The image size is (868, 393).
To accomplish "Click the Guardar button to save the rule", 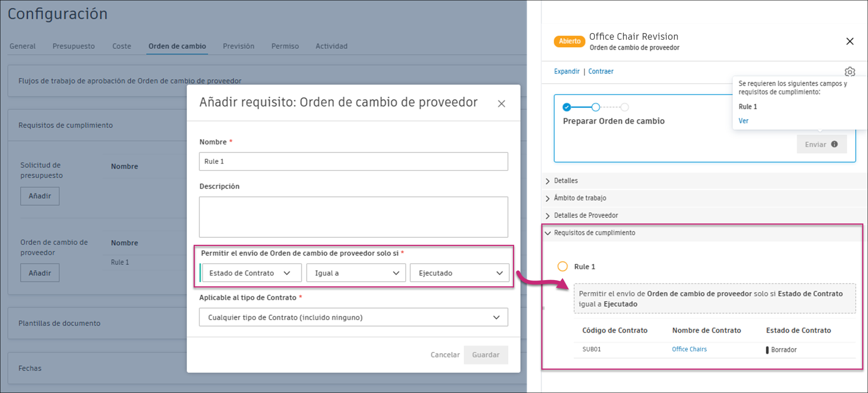I will point(486,355).
